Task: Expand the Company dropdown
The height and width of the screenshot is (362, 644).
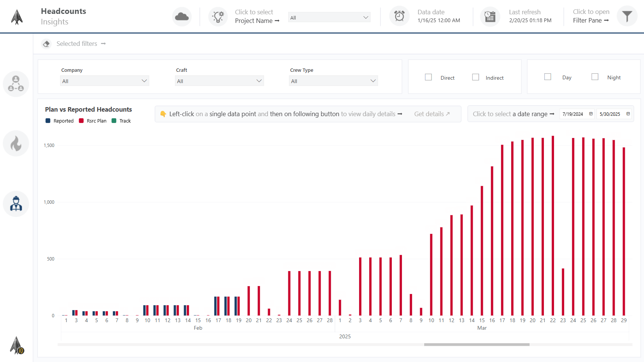Action: click(105, 81)
